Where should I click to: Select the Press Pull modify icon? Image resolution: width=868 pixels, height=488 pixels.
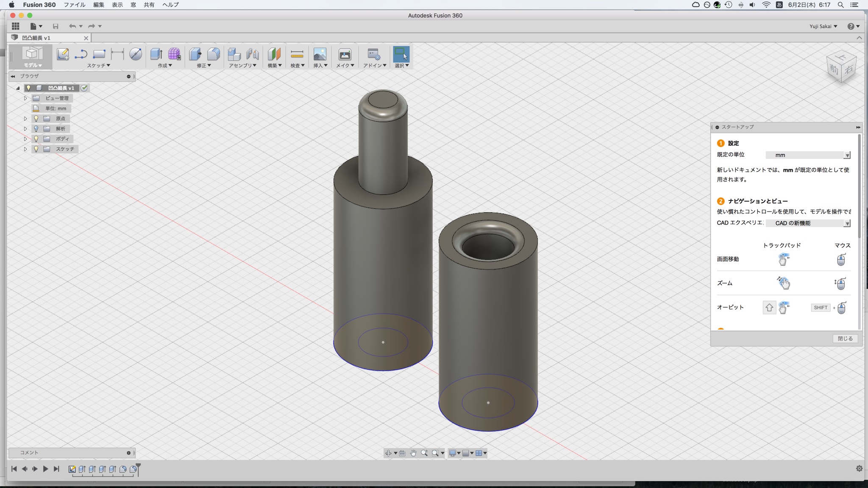point(195,54)
